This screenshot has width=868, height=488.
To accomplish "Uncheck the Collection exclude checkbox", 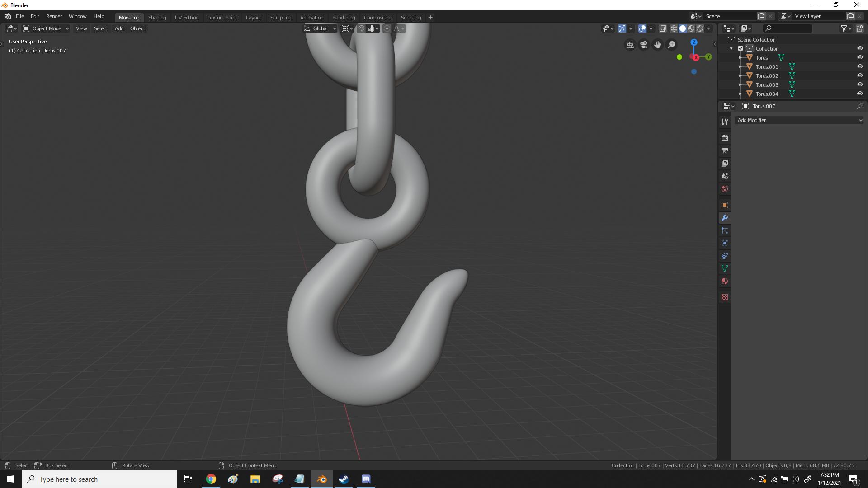I will coord(741,49).
